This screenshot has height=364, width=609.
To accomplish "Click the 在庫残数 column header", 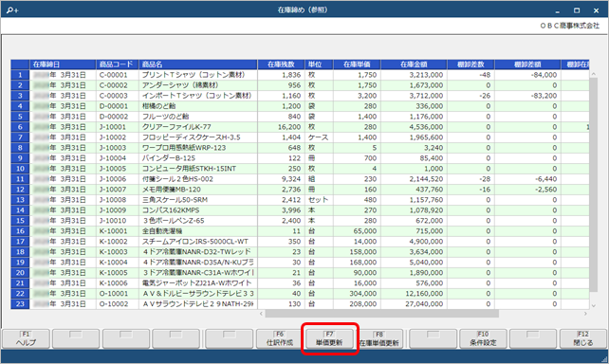I will coord(281,64).
